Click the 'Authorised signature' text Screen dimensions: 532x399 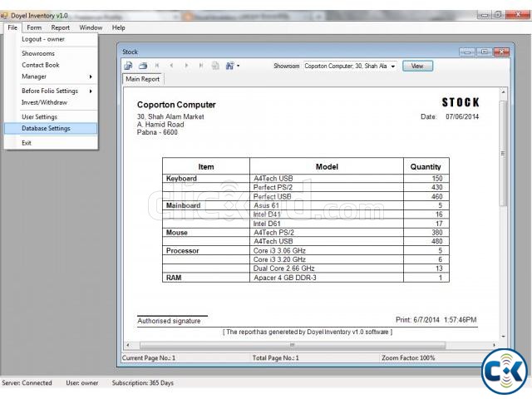[x=169, y=321]
